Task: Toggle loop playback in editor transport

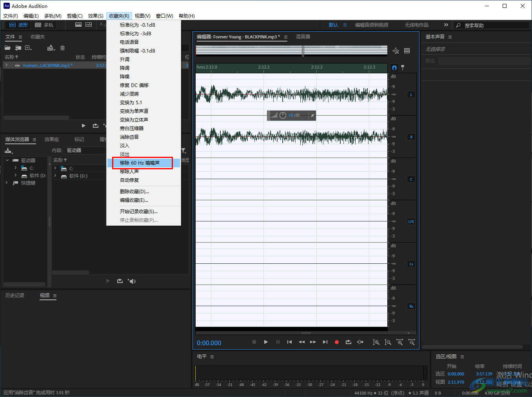Action: point(348,342)
